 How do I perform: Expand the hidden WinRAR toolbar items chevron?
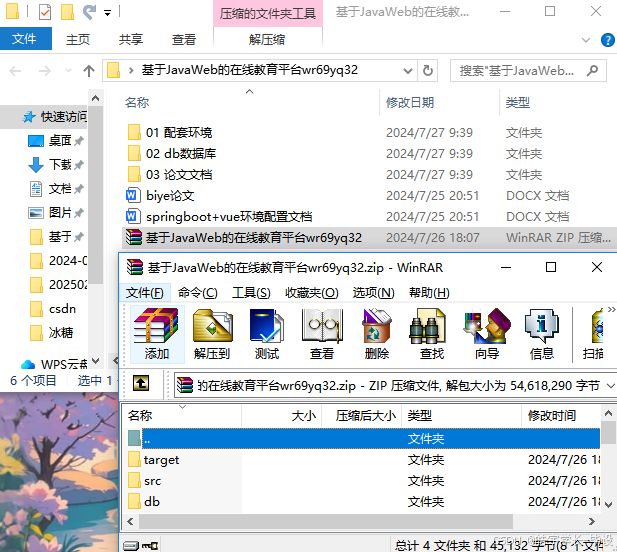coord(611,309)
